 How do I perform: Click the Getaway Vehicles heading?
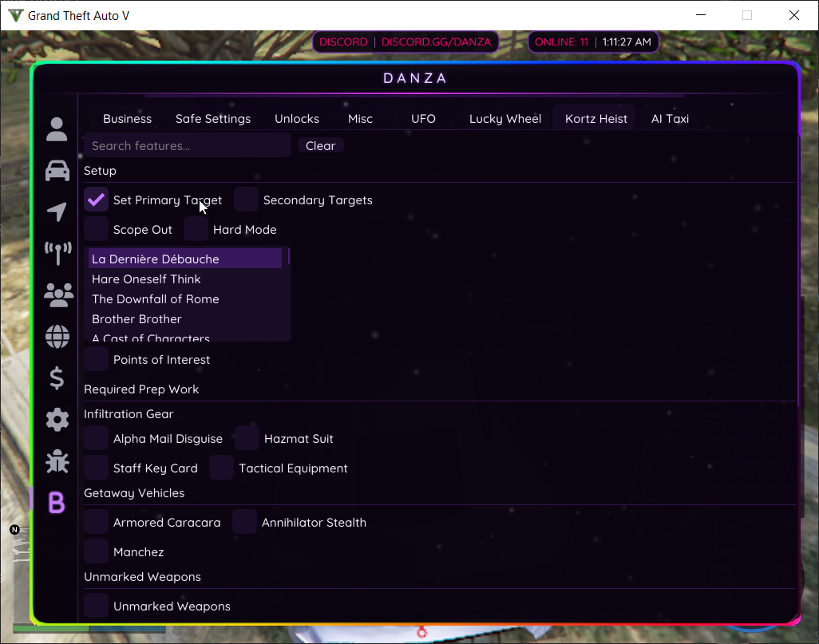[134, 493]
